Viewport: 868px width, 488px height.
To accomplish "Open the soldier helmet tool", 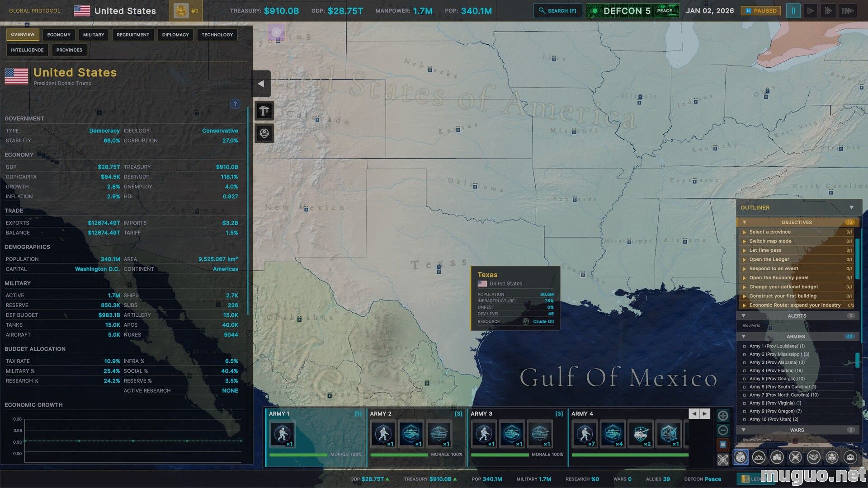I will (x=264, y=133).
